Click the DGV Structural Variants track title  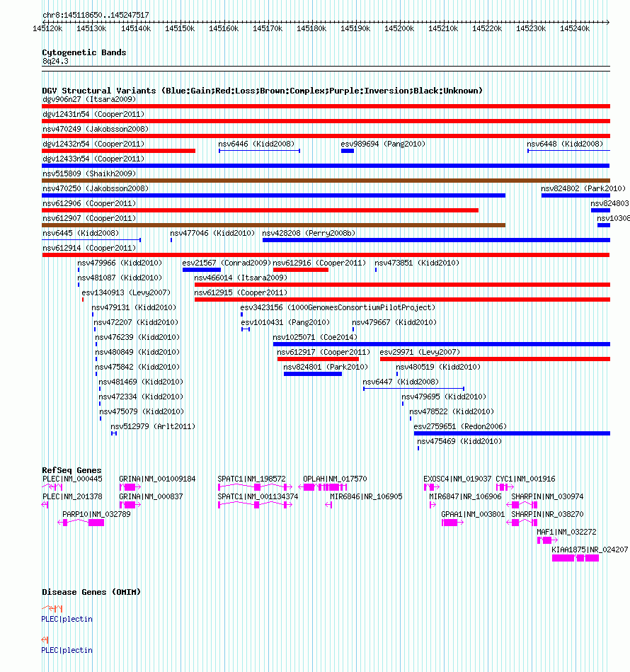click(x=262, y=91)
